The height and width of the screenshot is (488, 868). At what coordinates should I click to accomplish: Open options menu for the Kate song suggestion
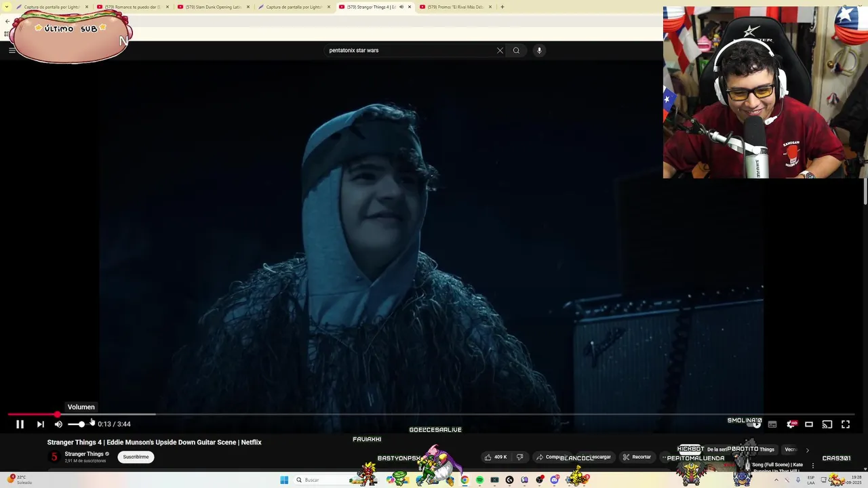(812, 466)
